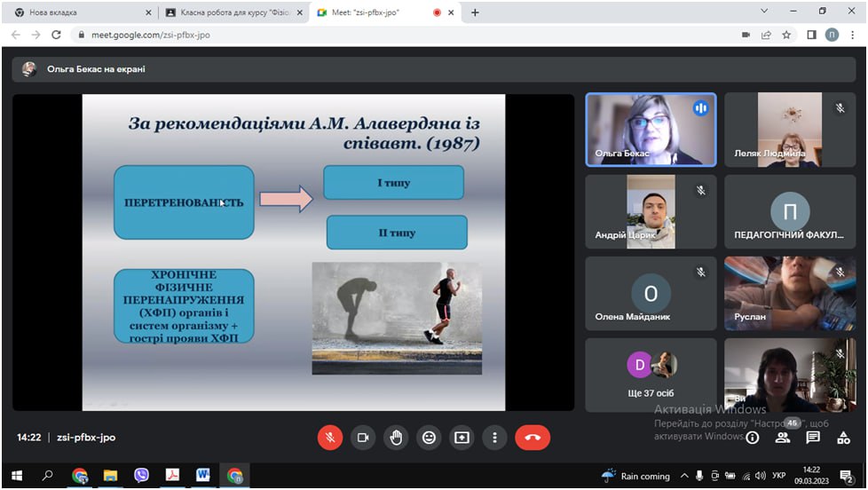Leave the call with the red hang-up button
This screenshot has height=490, width=868.
(x=533, y=438)
